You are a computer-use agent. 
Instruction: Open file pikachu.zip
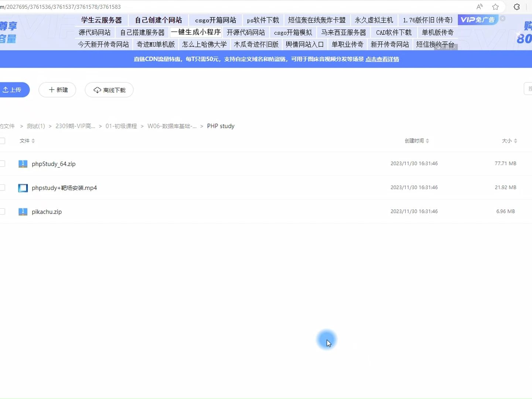click(47, 212)
